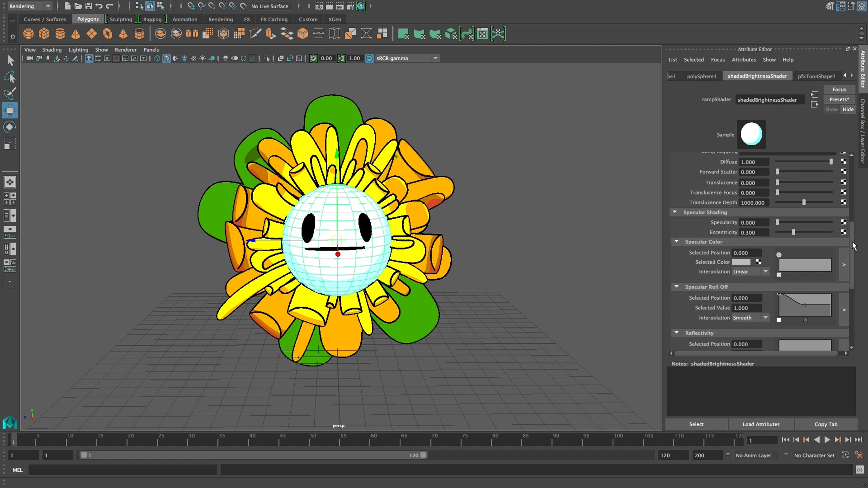
Task: Click the Lasso Select tool
Action: (x=10, y=77)
